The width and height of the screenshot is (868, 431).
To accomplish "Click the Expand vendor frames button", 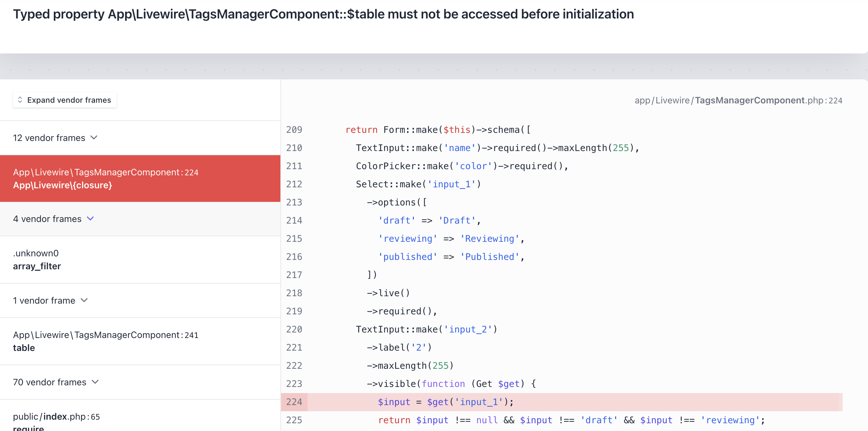I will (65, 100).
